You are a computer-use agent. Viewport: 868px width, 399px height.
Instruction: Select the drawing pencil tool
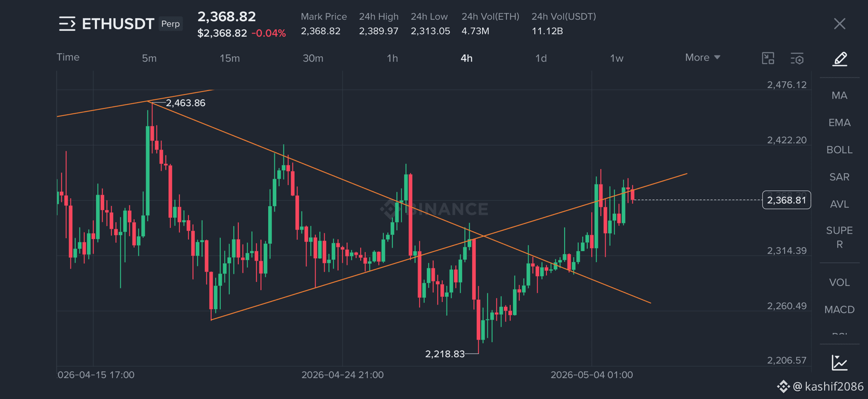click(840, 59)
